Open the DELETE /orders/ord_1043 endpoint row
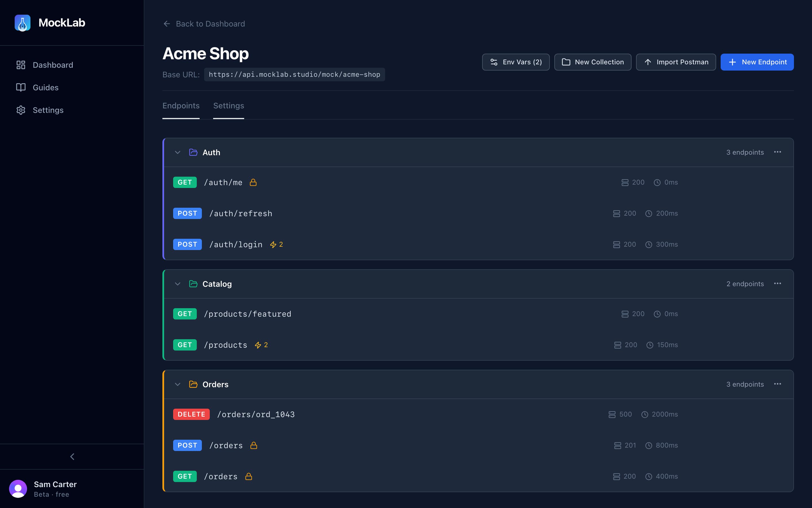Image resolution: width=812 pixels, height=508 pixels. [x=478, y=415]
